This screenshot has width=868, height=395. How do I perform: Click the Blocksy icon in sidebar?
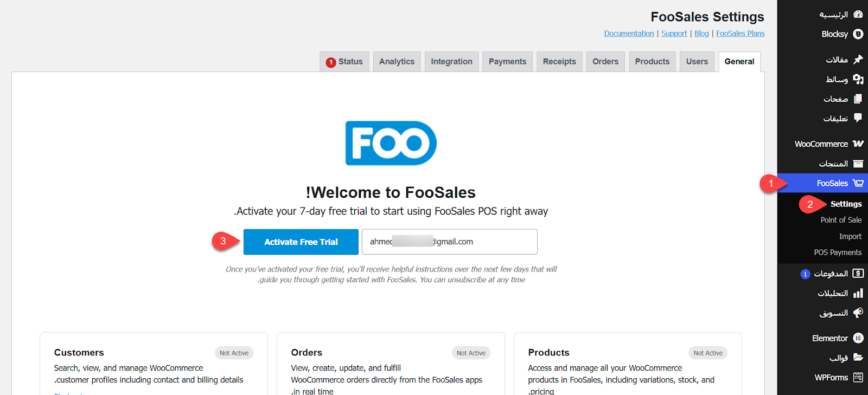pyautogui.click(x=858, y=34)
